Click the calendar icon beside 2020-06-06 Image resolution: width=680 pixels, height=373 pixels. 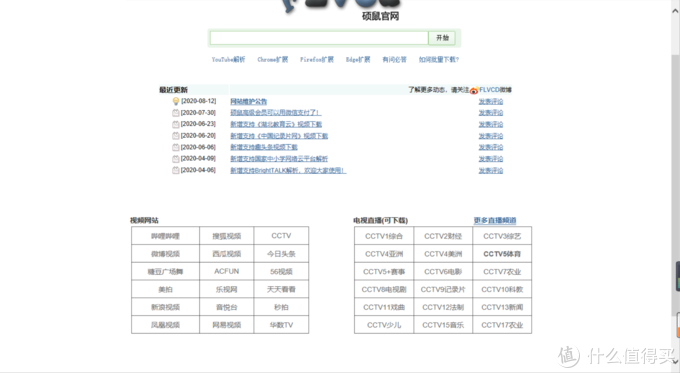(176, 147)
